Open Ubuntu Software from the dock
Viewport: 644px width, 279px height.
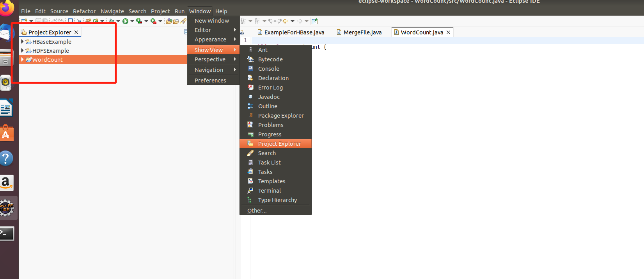(x=7, y=133)
